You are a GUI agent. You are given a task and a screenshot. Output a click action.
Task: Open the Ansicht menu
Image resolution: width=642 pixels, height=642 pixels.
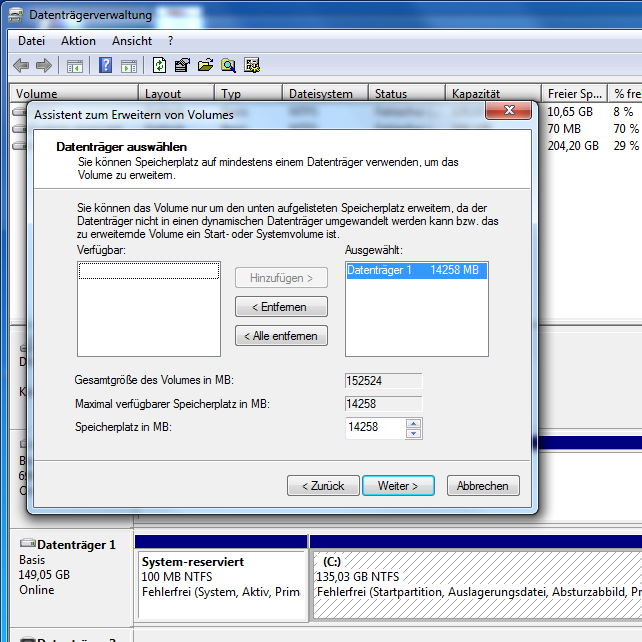132,41
